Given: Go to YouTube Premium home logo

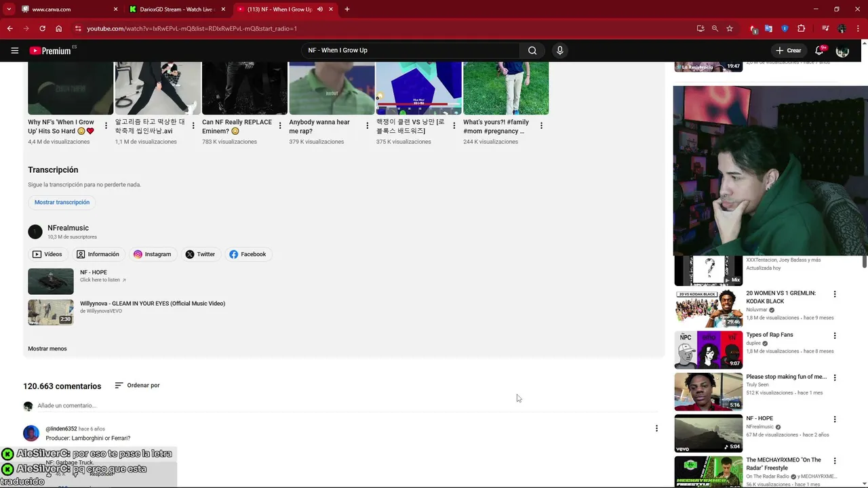Looking at the screenshot, I should point(50,50).
